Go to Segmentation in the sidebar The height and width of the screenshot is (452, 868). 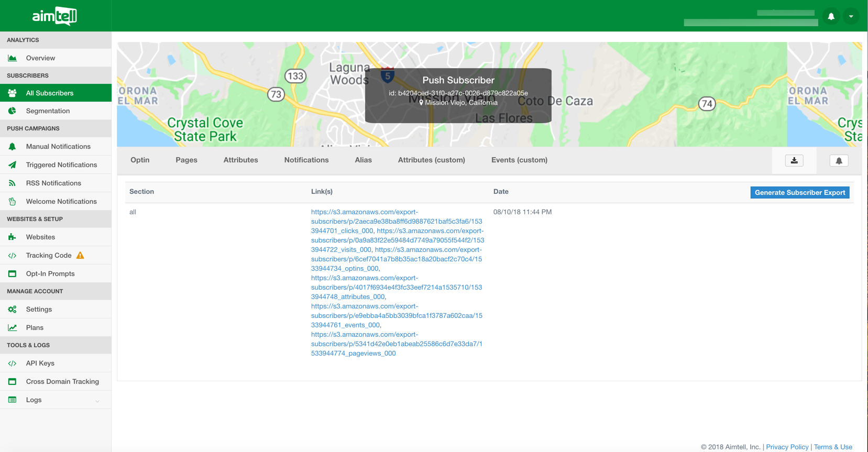48,111
